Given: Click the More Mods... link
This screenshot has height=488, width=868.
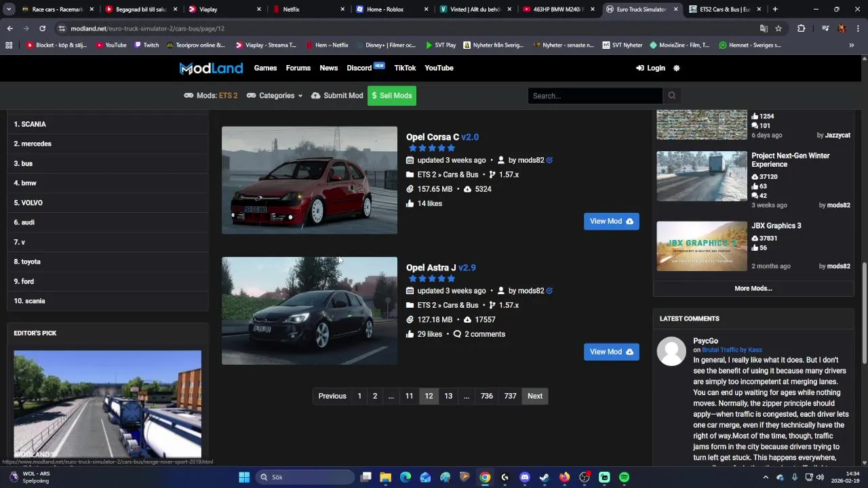Looking at the screenshot, I should click(x=753, y=289).
